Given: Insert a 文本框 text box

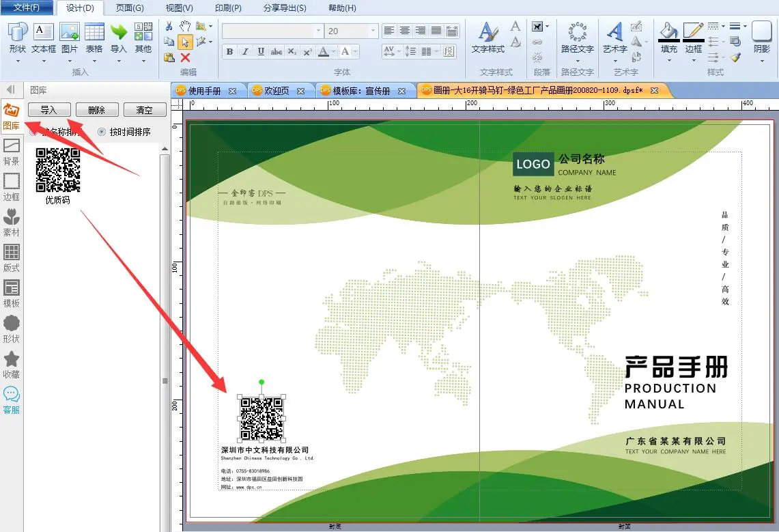Looking at the screenshot, I should tap(44, 38).
